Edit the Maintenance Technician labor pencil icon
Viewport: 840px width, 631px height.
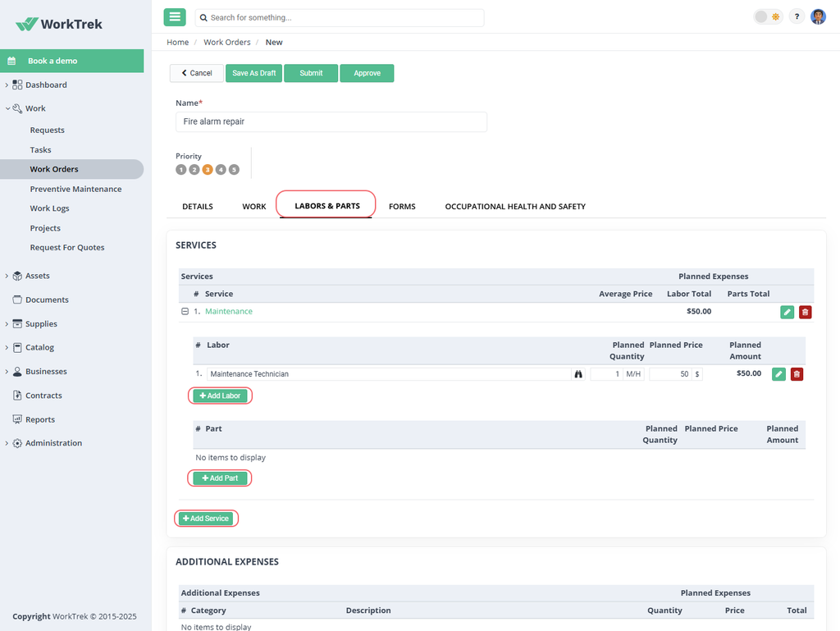click(x=778, y=374)
